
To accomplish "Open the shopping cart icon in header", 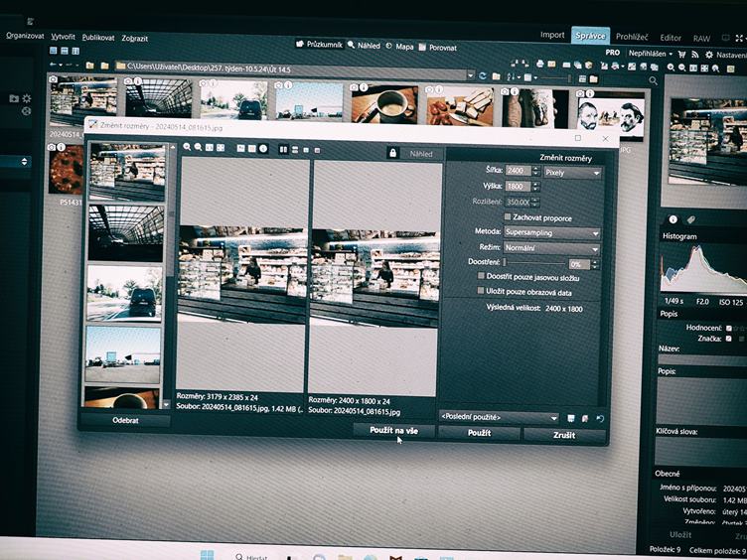I will click(x=681, y=55).
